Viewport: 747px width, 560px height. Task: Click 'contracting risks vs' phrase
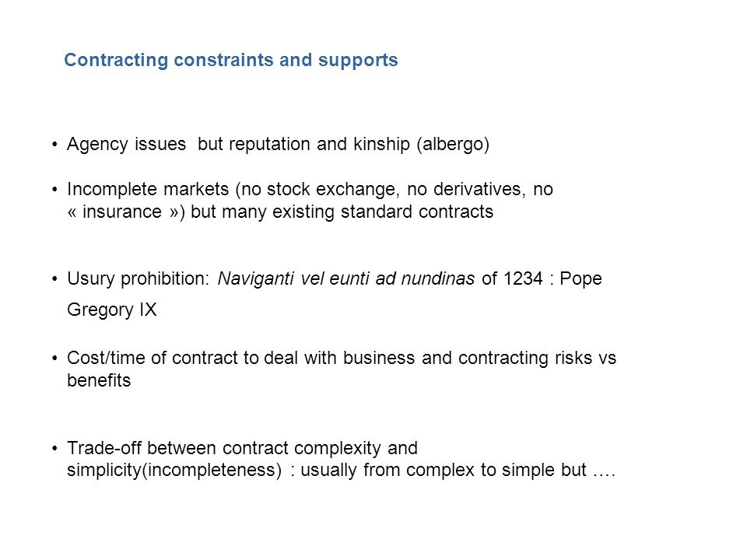[538, 358]
